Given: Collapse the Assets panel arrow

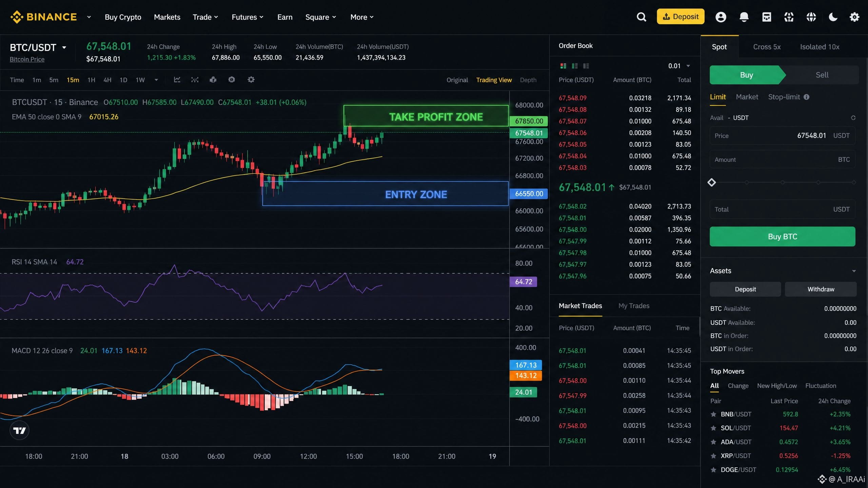Looking at the screenshot, I should point(854,271).
